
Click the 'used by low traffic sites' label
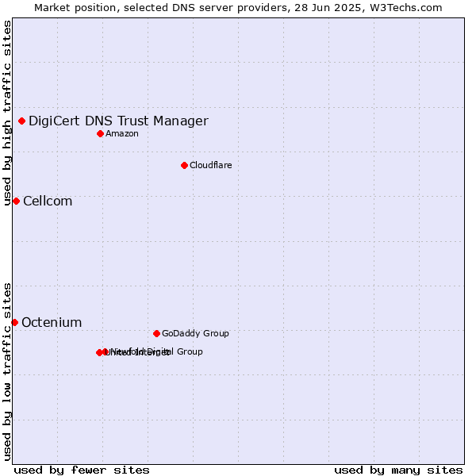click(6, 372)
